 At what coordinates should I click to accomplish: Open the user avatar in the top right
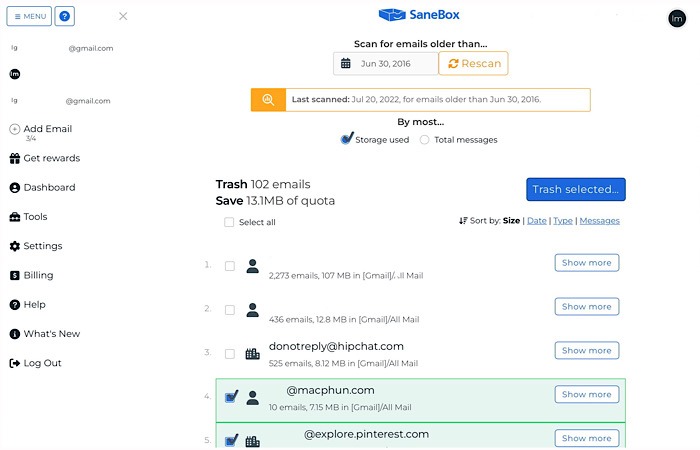pos(677,19)
